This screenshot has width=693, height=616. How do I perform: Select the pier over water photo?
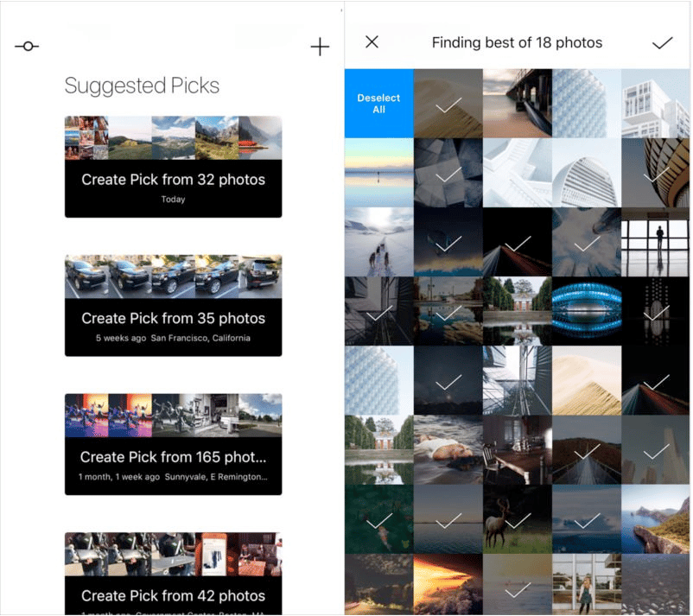[517, 104]
